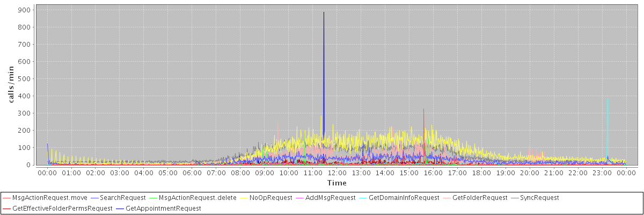Select the GetAppointmentRequest legend label
This screenshot has height=215, width=644.
click(163, 208)
